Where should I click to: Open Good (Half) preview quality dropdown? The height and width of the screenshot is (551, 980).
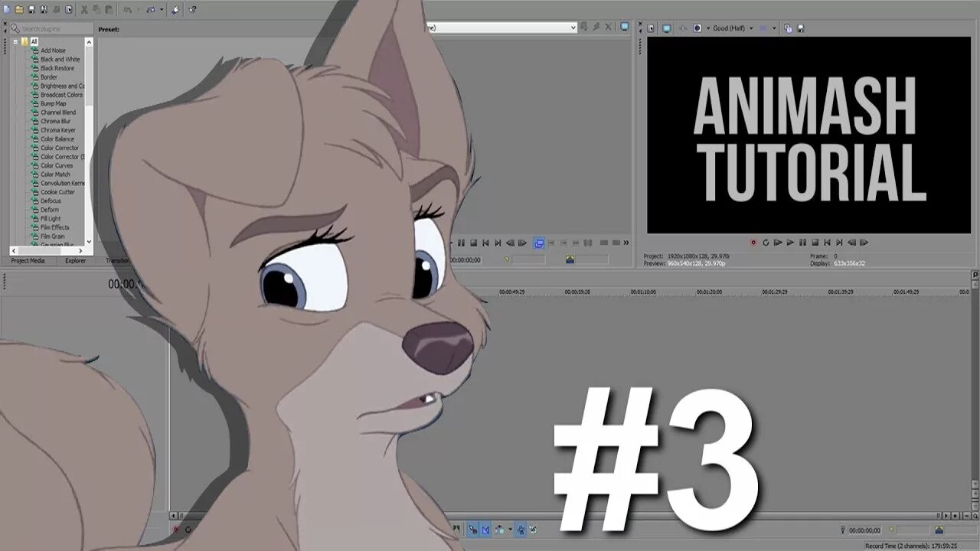coord(733,28)
